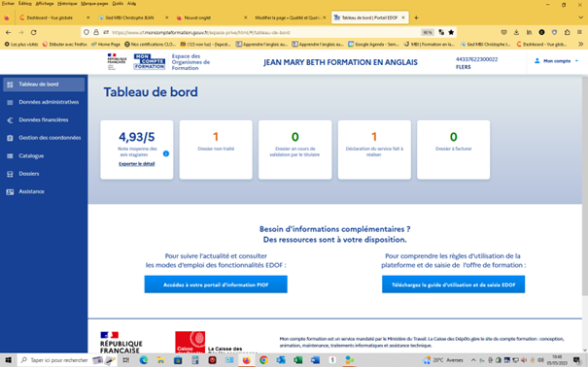Open the Dossiers sidebar icon

pos(10,174)
